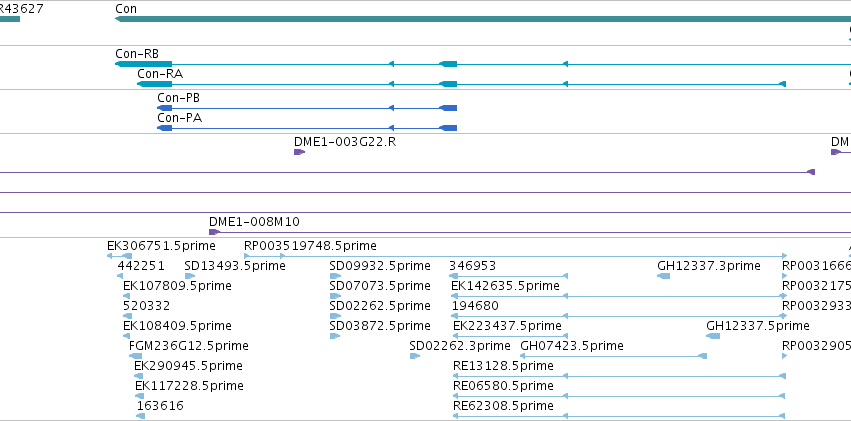The width and height of the screenshot is (851, 421).
Task: Select the GH07423.5prime EST label
Action: pos(572,346)
